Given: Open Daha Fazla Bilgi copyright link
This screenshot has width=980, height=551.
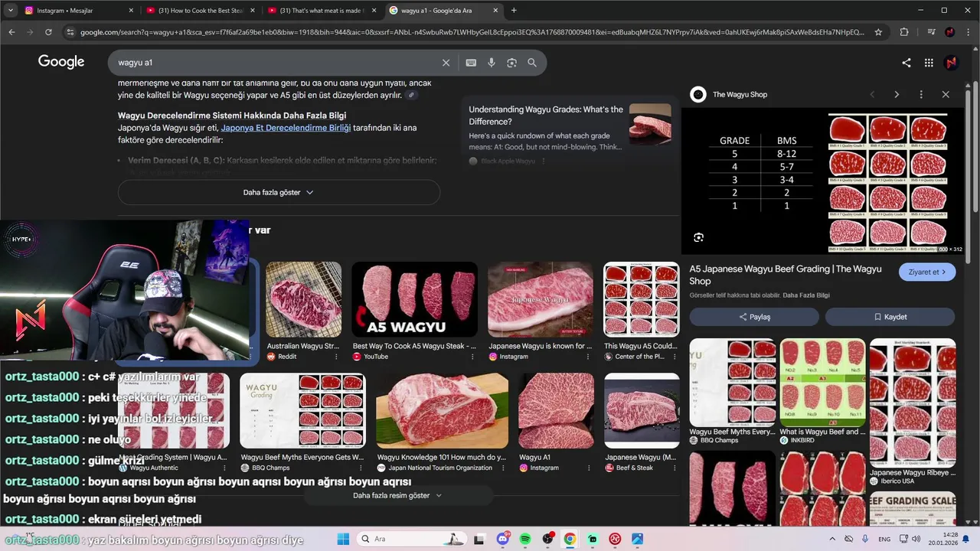Looking at the screenshot, I should click(x=806, y=295).
